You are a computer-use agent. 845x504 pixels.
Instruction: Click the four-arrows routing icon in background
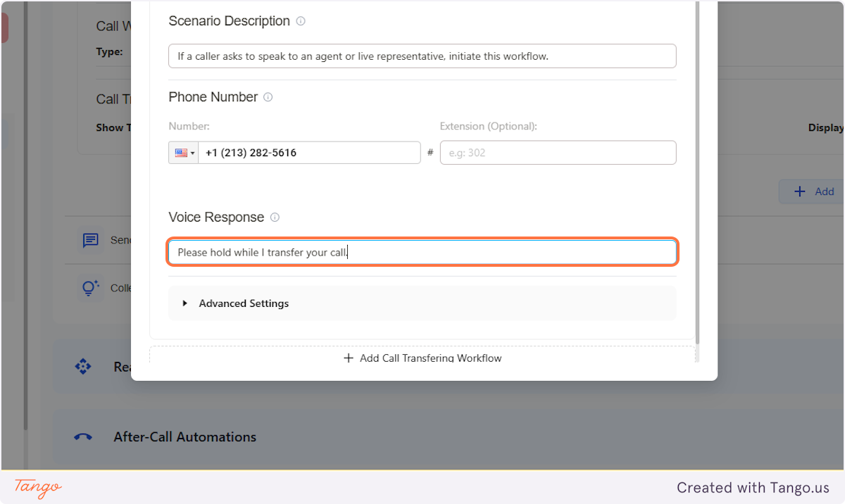pyautogui.click(x=83, y=367)
